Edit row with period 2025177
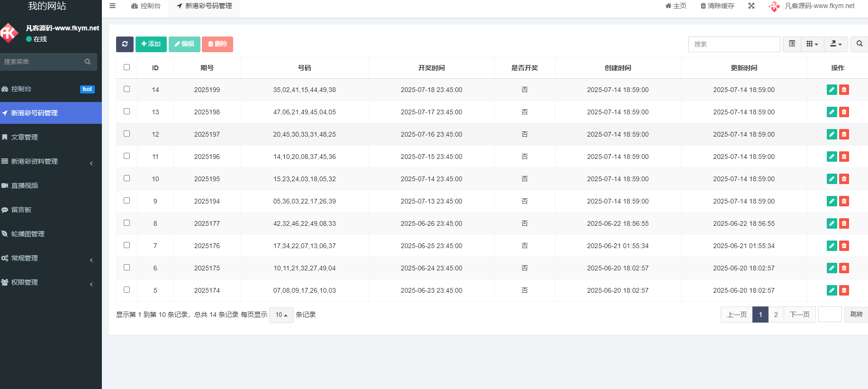The height and width of the screenshot is (389, 868). click(832, 223)
